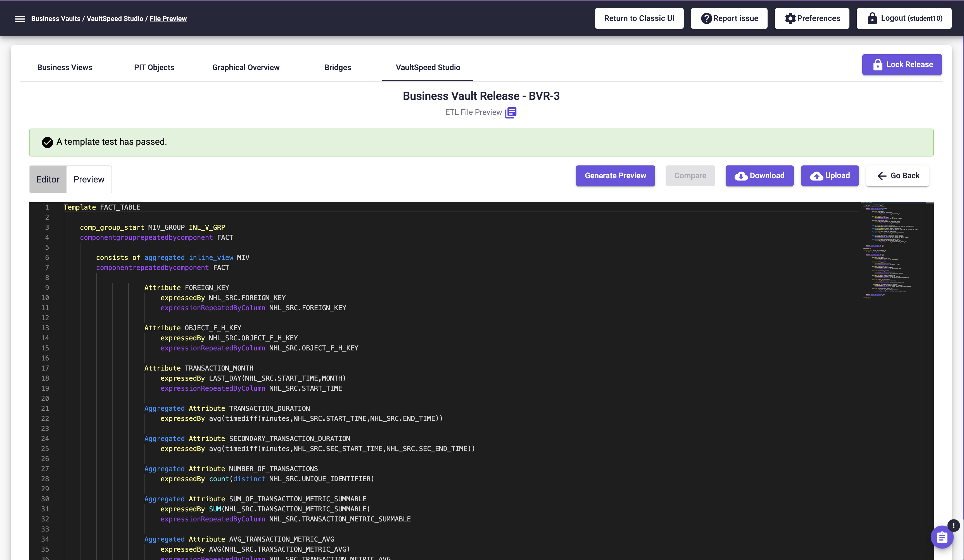Click 'Template FACT_TABLE' on line 1
The width and height of the screenshot is (964, 560).
point(102,207)
